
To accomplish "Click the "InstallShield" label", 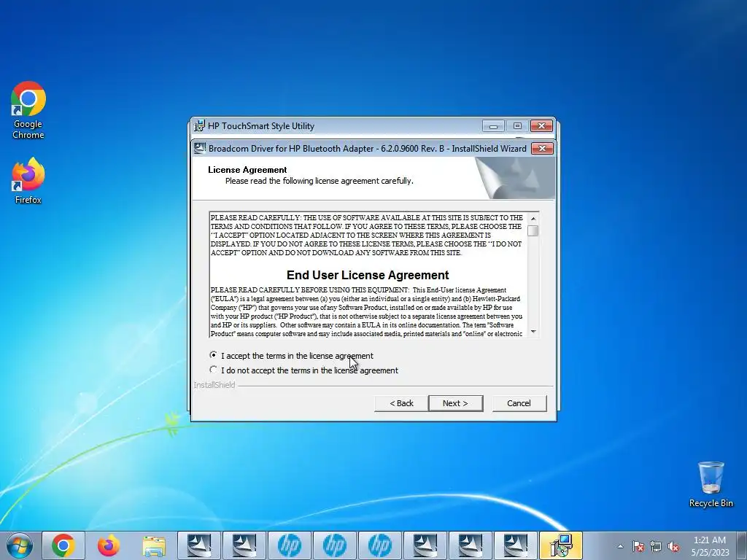I will coord(214,385).
